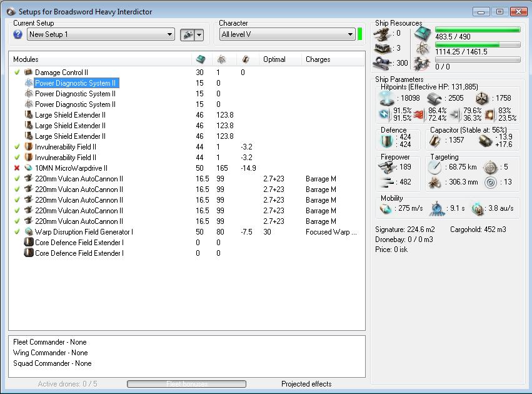
Task: Toggle first 220mm Vulcan AutoCannon II checkmark
Action: 17,178
